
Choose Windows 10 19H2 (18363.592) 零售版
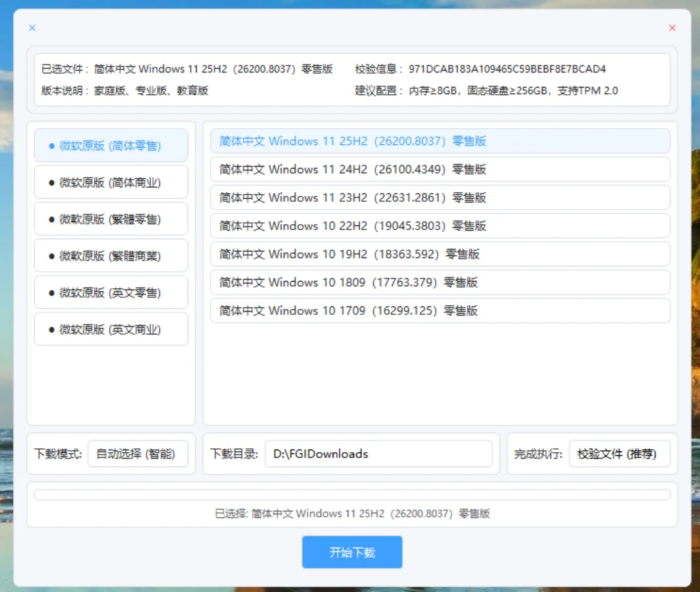click(x=440, y=254)
